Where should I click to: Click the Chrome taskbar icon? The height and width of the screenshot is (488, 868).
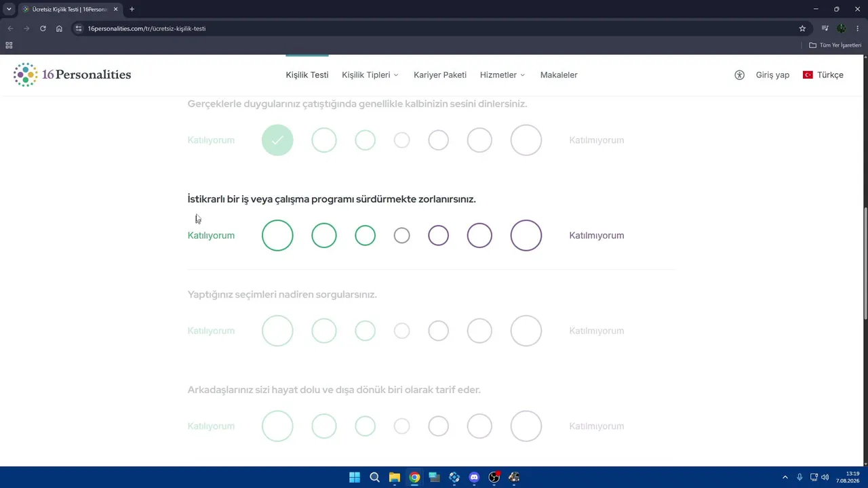pos(414,477)
